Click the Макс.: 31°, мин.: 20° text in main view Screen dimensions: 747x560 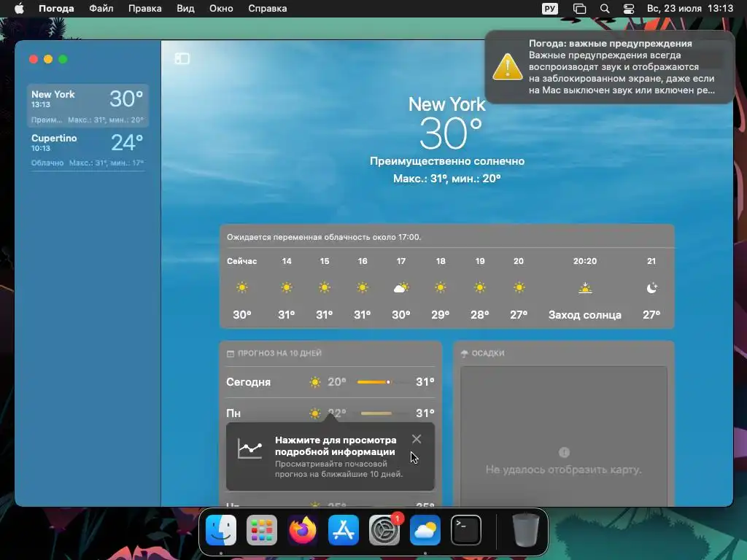(447, 179)
